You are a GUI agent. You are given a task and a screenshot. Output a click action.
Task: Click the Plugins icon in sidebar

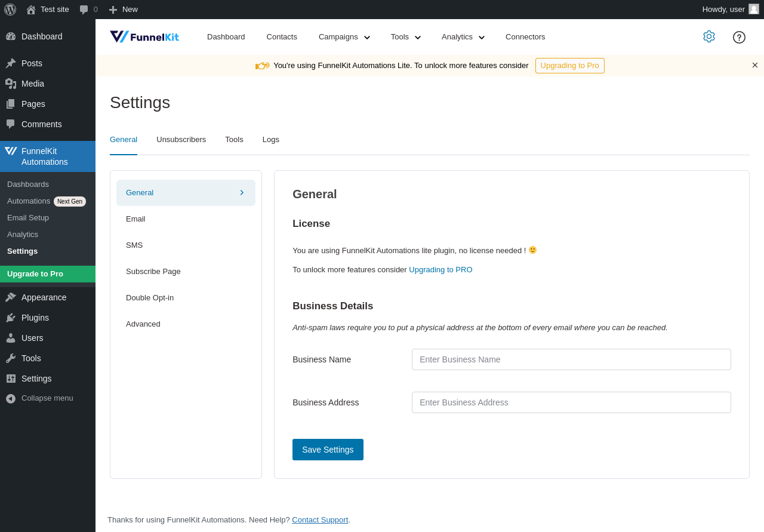tap(11, 318)
